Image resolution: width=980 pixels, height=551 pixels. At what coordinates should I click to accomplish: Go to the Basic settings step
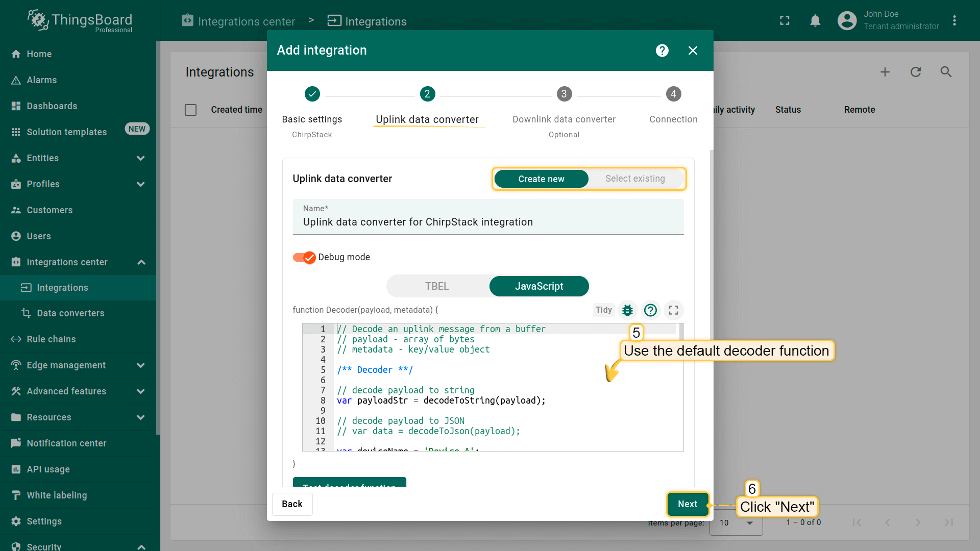click(x=312, y=113)
